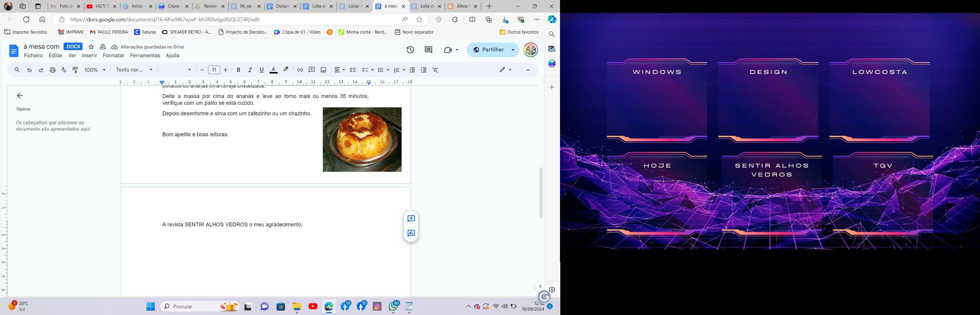Viewport: 980px width, 315px height.
Task: Toggle italic formatting
Action: [x=250, y=70]
